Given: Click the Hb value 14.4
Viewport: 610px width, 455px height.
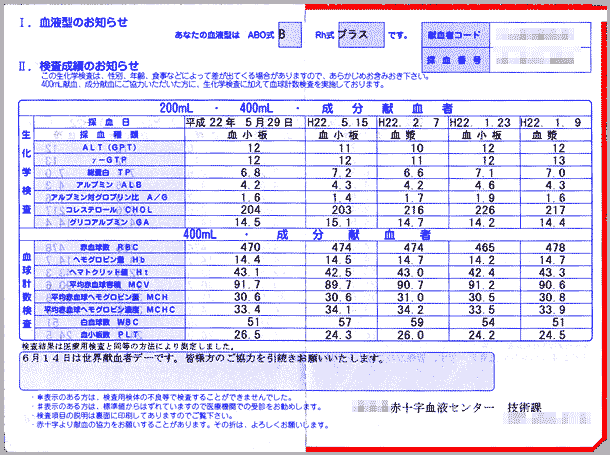Looking at the screenshot, I should click(247, 260).
